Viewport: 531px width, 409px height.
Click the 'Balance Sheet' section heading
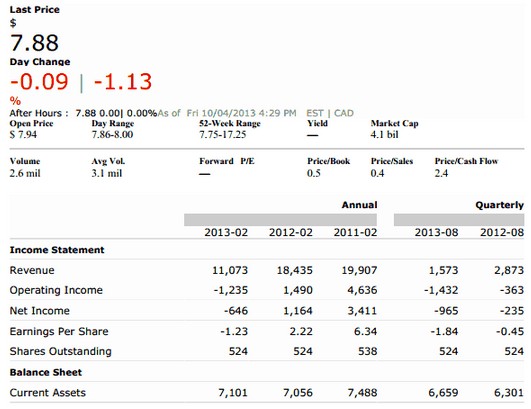46,372
